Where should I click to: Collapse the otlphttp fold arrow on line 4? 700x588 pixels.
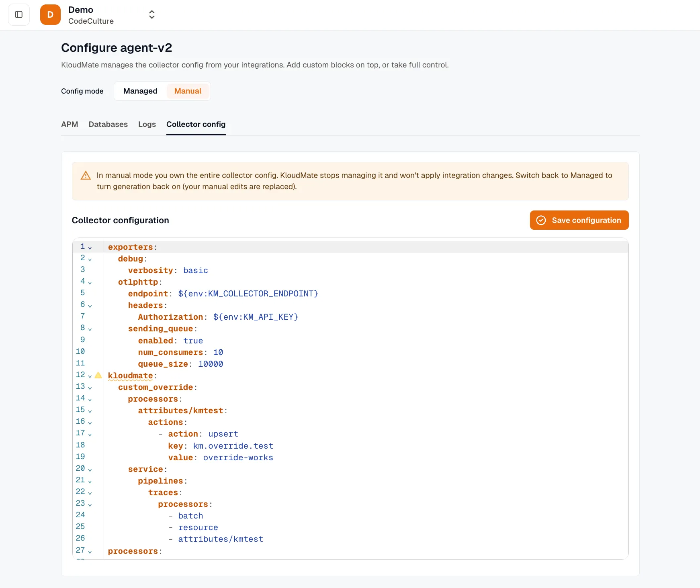tap(90, 283)
